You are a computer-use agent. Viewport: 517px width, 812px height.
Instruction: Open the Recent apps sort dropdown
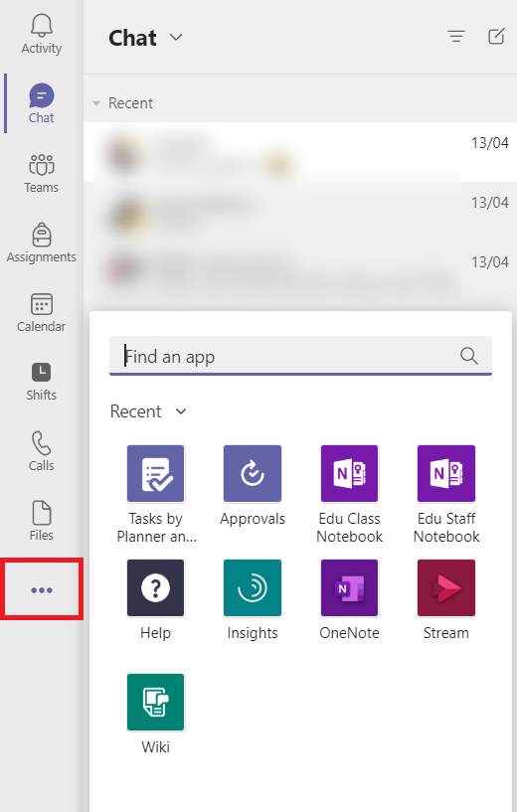click(181, 411)
